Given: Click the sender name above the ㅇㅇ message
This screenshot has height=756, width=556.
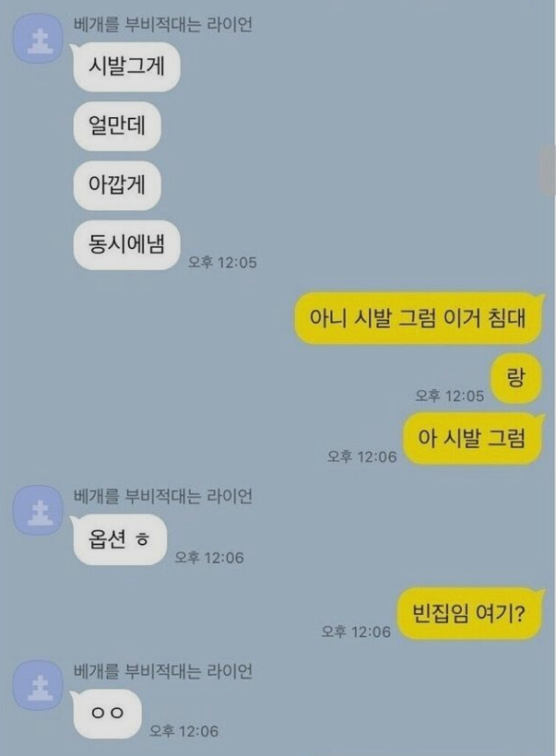Looking at the screenshot, I should tap(163, 671).
